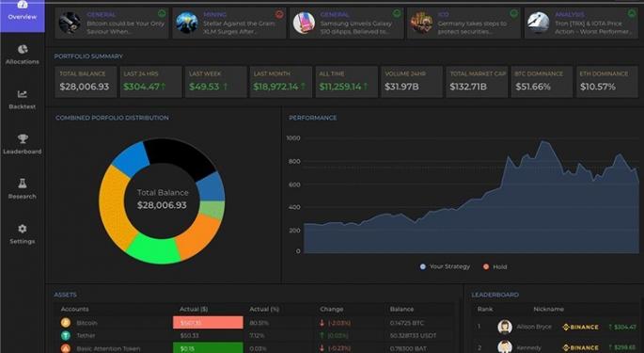The width and height of the screenshot is (644, 353).
Task: Click the Tether coin icon in Assets
Action: (x=66, y=336)
